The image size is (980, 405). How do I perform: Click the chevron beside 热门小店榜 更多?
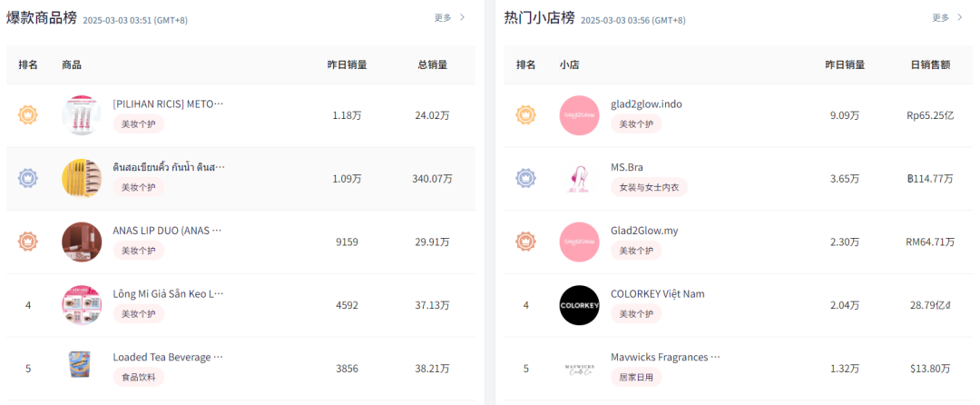pyautogui.click(x=961, y=17)
